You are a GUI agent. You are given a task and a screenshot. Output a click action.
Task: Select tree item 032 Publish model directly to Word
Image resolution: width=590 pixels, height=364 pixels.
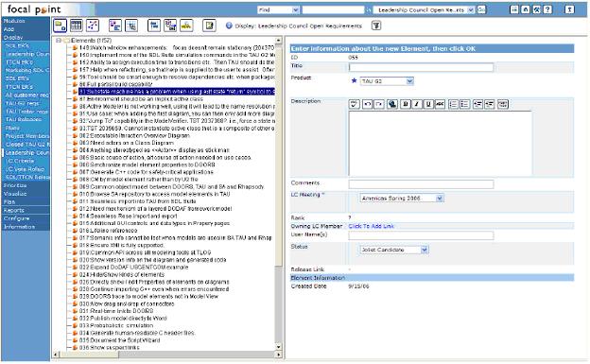pos(123,318)
